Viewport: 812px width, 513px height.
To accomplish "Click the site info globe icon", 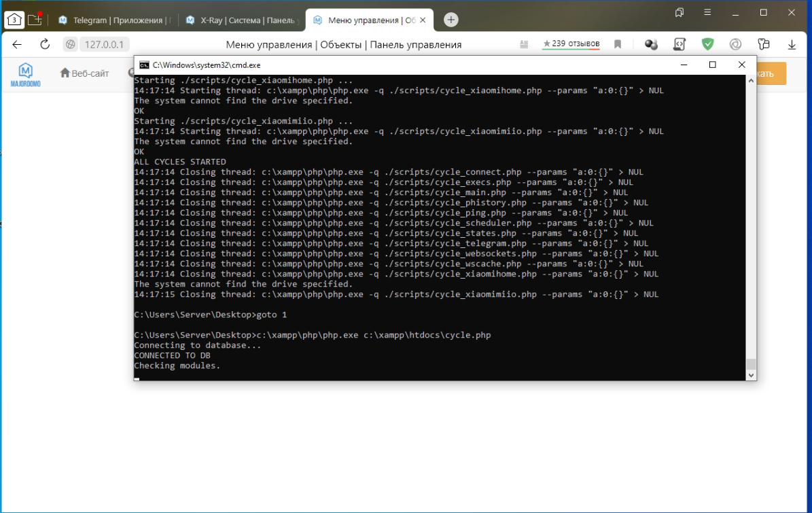I will tap(71, 45).
